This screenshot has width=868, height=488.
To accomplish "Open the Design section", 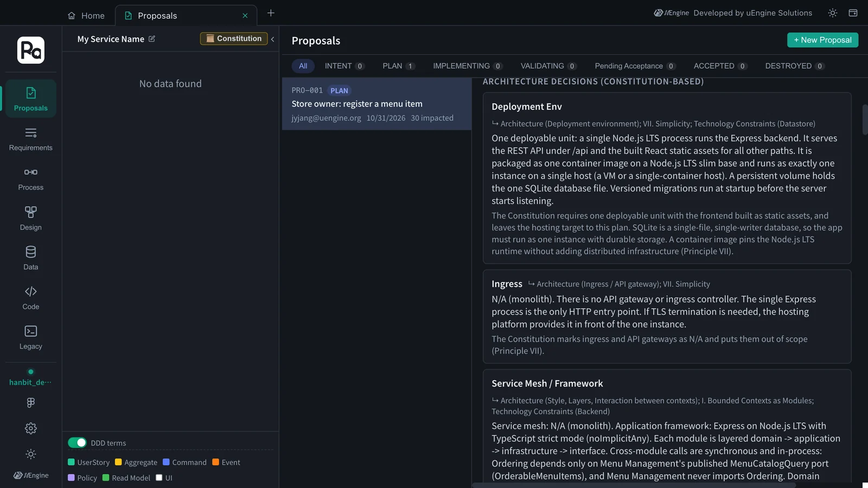I will pyautogui.click(x=31, y=218).
